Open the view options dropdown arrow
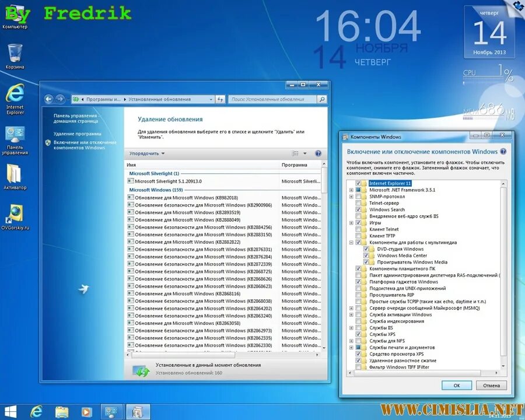The width and height of the screenshot is (525, 420). tap(304, 153)
